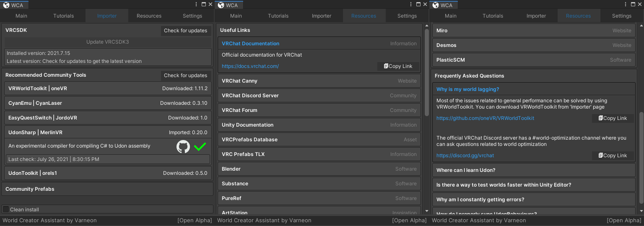This screenshot has width=644, height=226.
Task: Expand the VRC Prefabs TLX entry
Action: (x=319, y=154)
